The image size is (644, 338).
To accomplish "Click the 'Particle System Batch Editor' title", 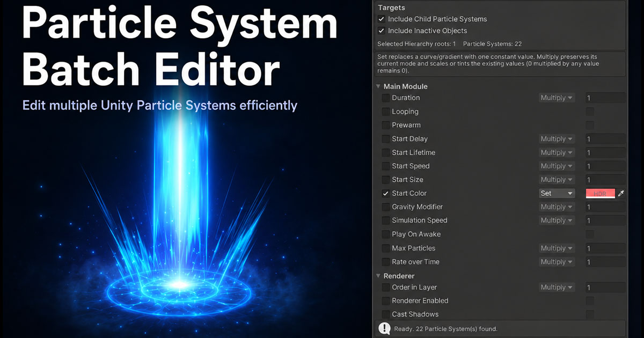I will point(179,46).
